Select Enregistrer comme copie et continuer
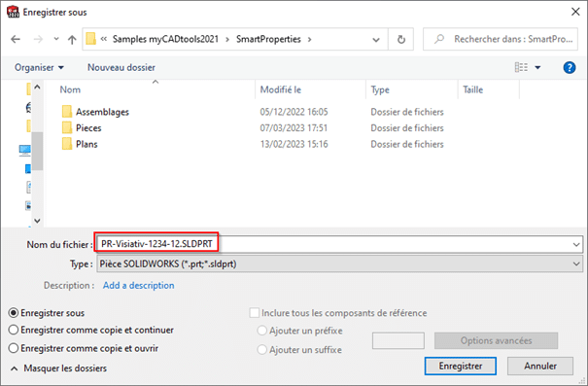The width and height of the screenshot is (588, 386). click(x=14, y=331)
